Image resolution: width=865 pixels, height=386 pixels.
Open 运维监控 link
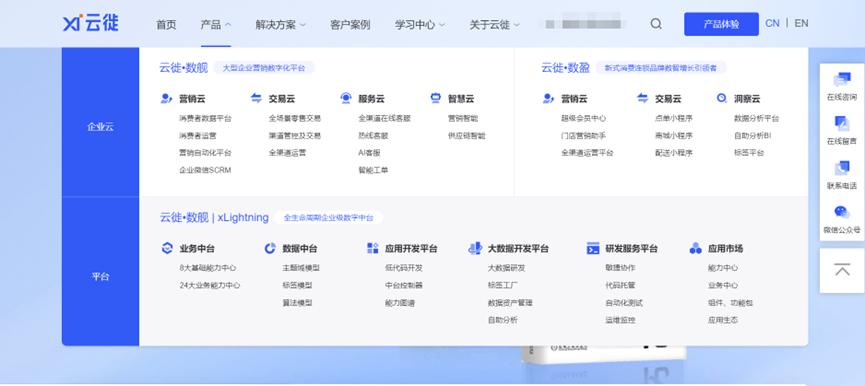(620, 320)
